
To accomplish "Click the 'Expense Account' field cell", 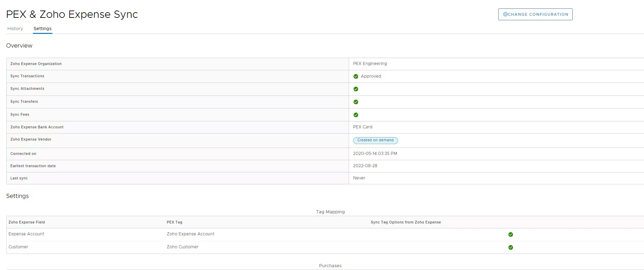I will tap(26, 234).
